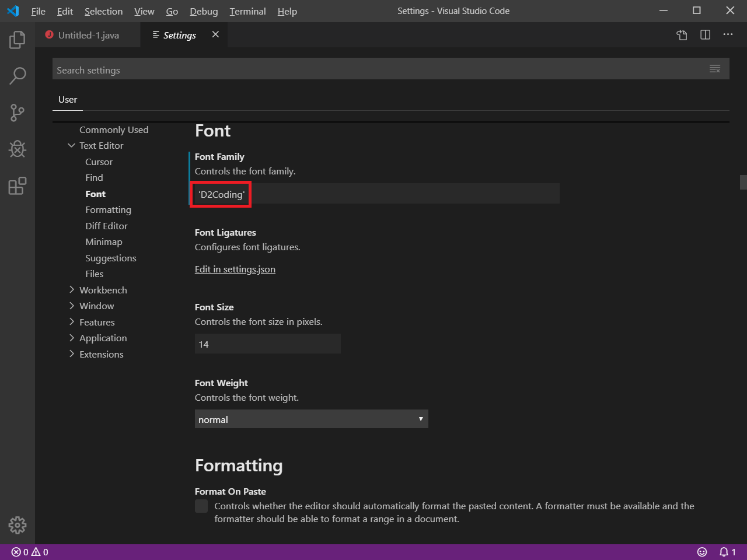Open the Manage gear menu
The image size is (747, 560).
coord(18,525)
